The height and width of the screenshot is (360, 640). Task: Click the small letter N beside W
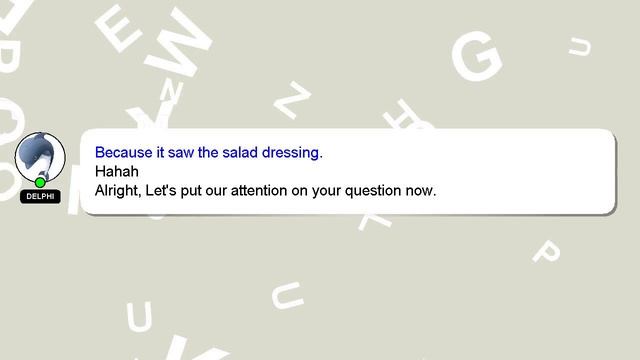point(171,91)
